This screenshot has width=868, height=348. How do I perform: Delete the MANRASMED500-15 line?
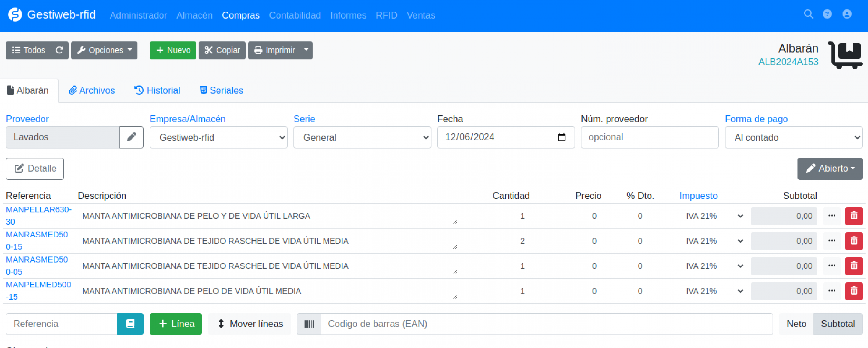[853, 241]
